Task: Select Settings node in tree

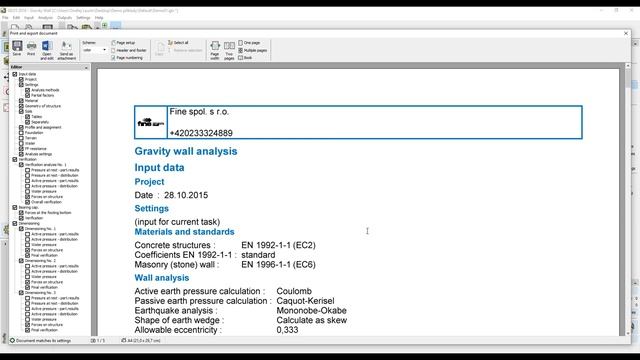Action: click(x=31, y=85)
